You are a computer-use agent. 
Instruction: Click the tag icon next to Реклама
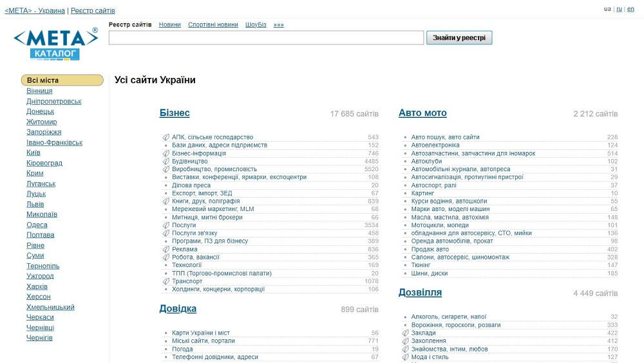tap(166, 249)
